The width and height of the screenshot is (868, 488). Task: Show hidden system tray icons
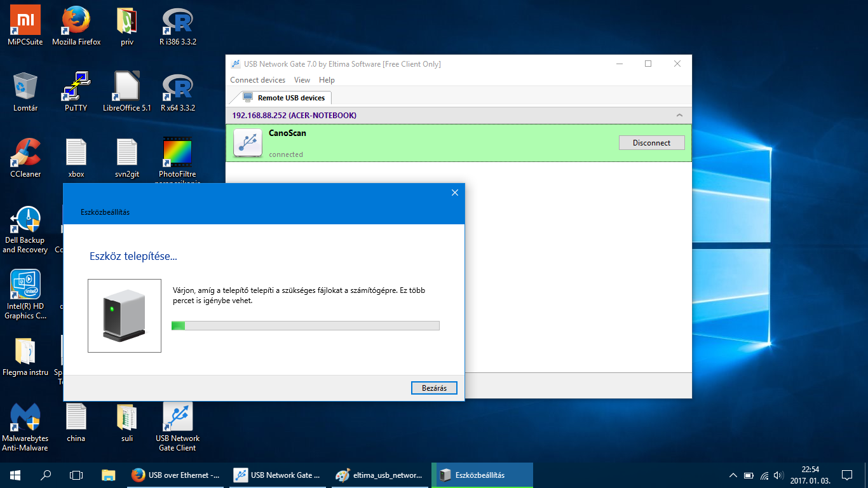733,475
